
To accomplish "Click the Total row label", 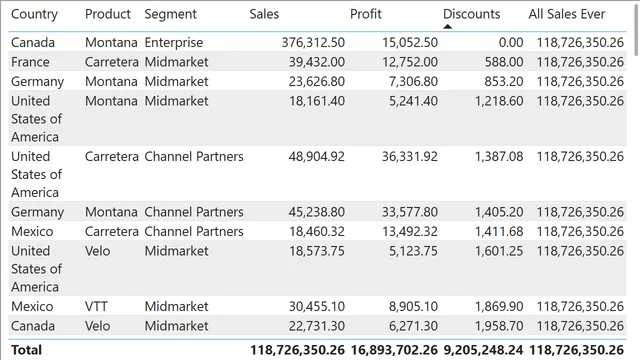I will click(x=27, y=350).
